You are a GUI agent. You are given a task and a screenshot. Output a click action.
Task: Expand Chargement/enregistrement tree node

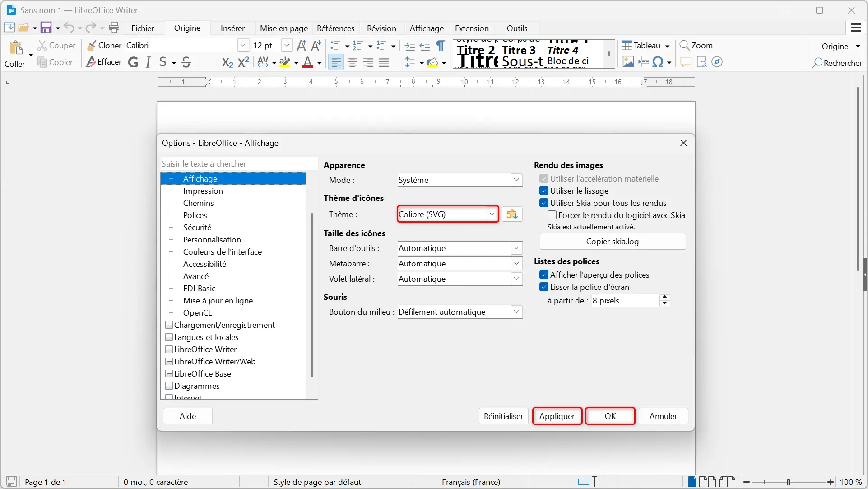pyautogui.click(x=169, y=325)
